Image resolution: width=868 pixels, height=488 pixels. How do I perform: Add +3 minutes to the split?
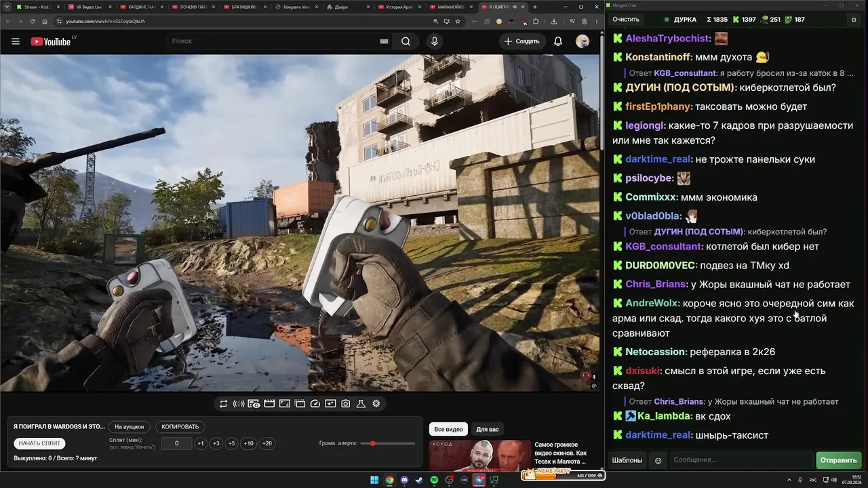pos(216,443)
